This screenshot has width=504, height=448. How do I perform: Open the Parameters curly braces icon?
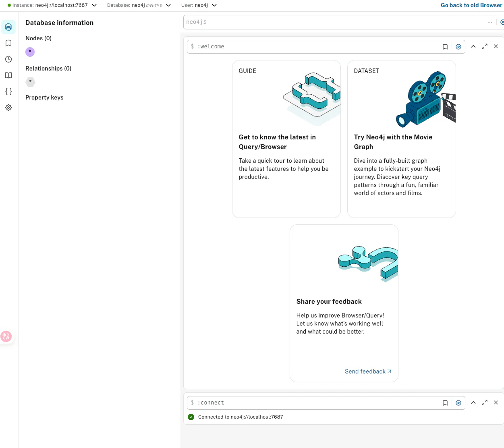pos(8,91)
